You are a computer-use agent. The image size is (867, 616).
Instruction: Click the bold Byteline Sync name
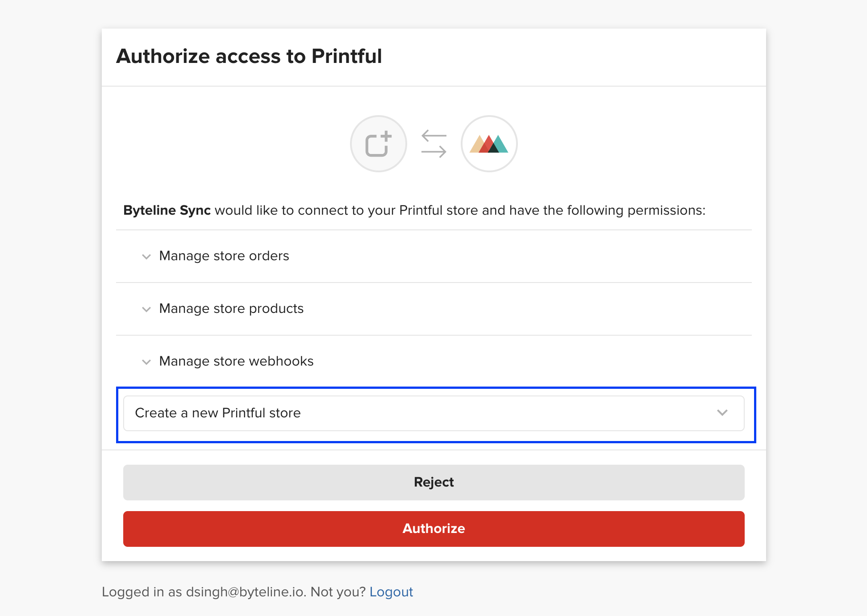coord(167,210)
